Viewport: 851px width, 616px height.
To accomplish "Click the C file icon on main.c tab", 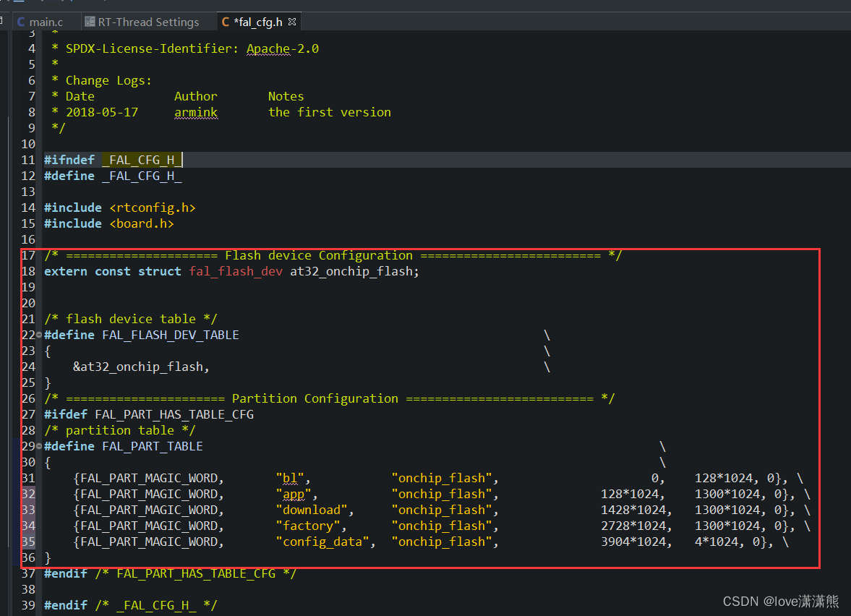I will coord(21,22).
